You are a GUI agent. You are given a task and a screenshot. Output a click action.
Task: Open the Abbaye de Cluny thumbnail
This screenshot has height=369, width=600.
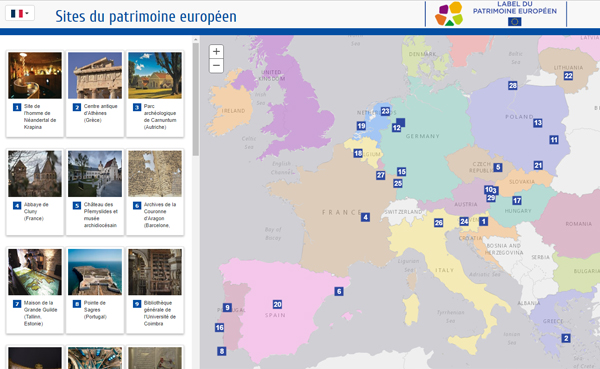pos(35,173)
